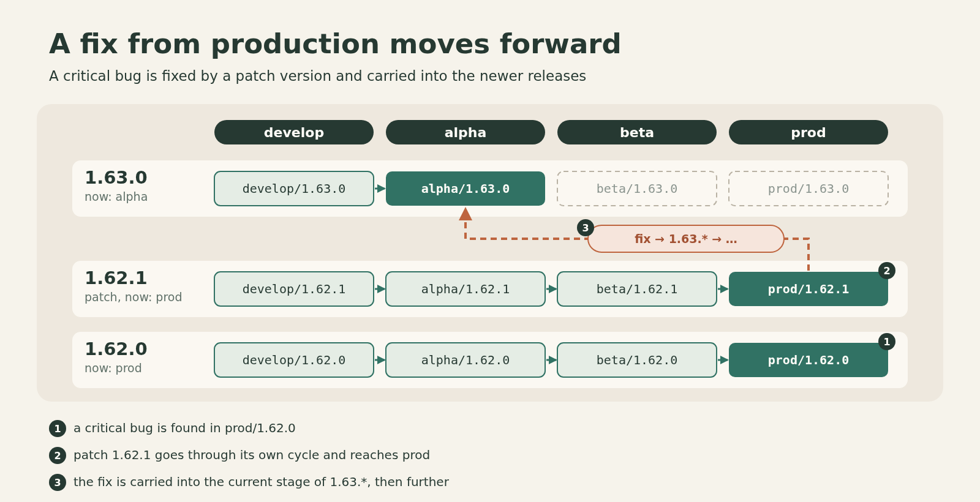The height and width of the screenshot is (502, 980).
Task: Click the prod column header pill
Action: tap(809, 132)
